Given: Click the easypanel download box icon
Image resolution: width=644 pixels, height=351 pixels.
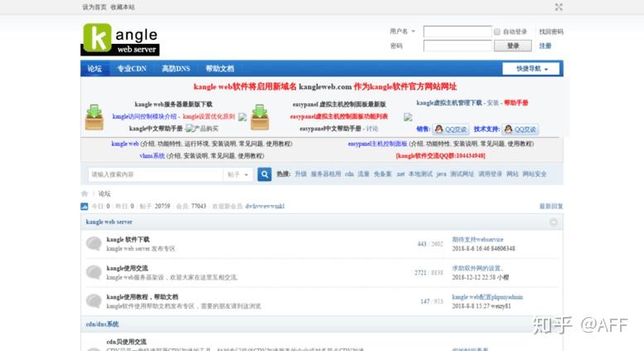Looking at the screenshot, I should click(x=260, y=117).
